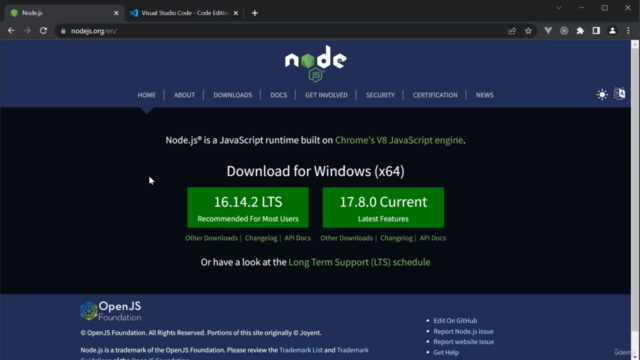Open a new browser tab
This screenshot has height=360, width=640.
click(x=255, y=13)
